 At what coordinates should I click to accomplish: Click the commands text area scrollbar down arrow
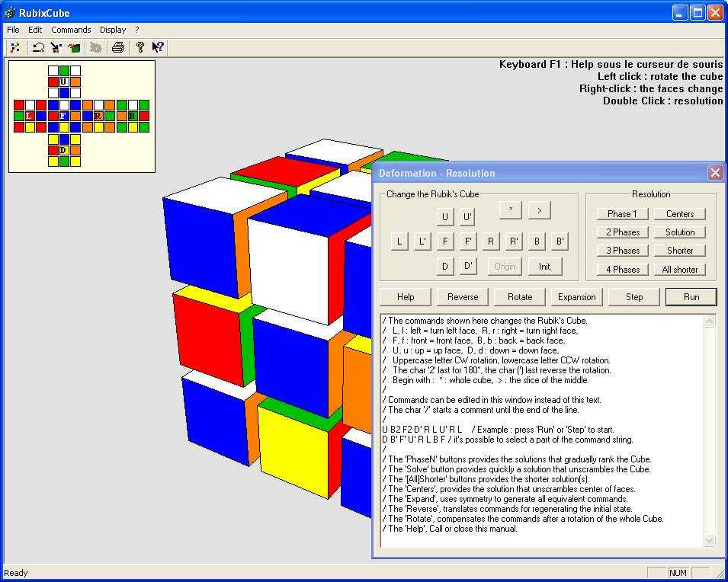click(709, 540)
